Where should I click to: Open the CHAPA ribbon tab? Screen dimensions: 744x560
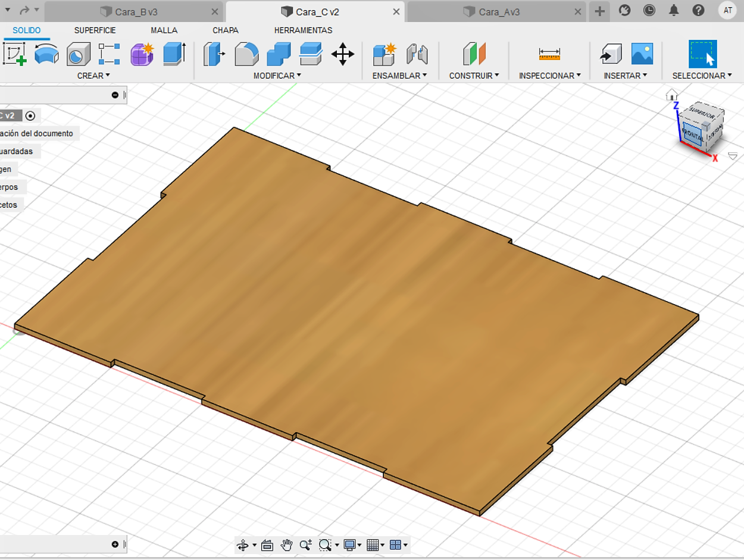pos(226,30)
